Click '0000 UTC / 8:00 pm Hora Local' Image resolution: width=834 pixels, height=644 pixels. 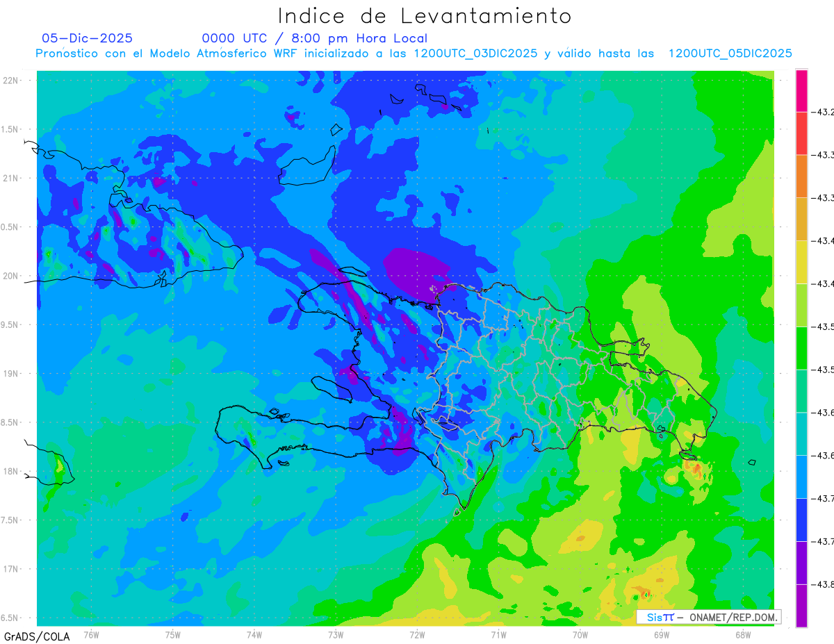coord(315,39)
